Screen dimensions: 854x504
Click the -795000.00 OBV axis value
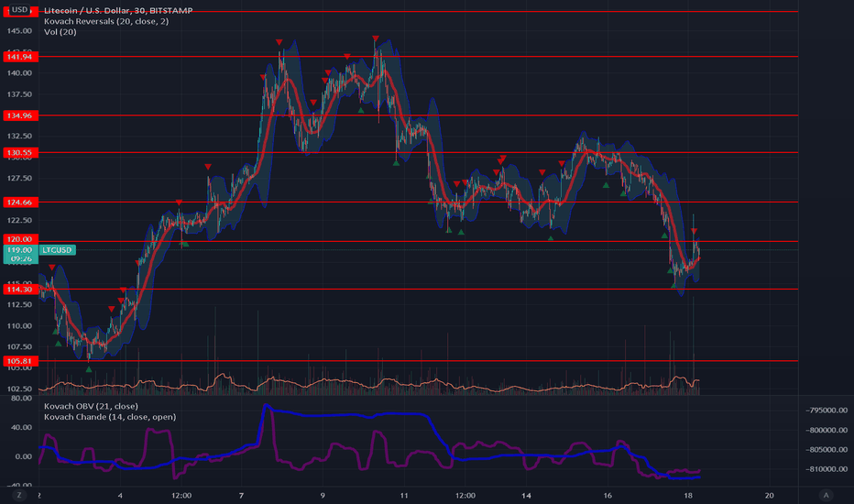pyautogui.click(x=827, y=411)
